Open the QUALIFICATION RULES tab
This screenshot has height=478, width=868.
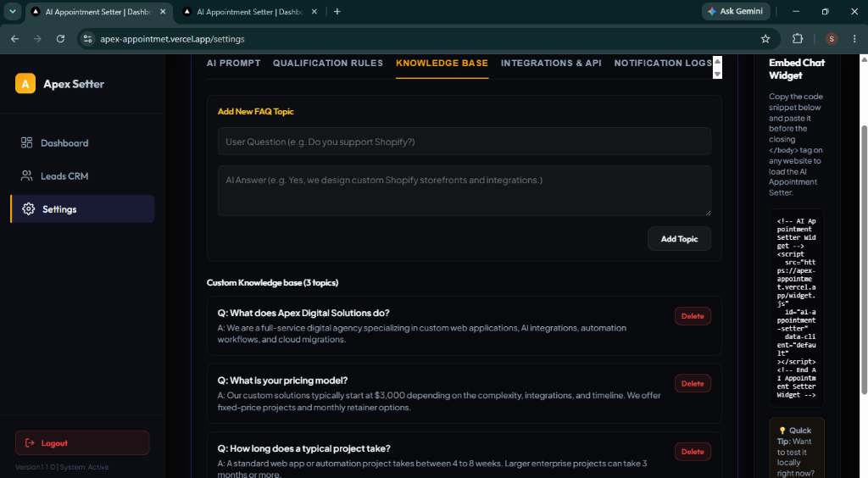328,63
